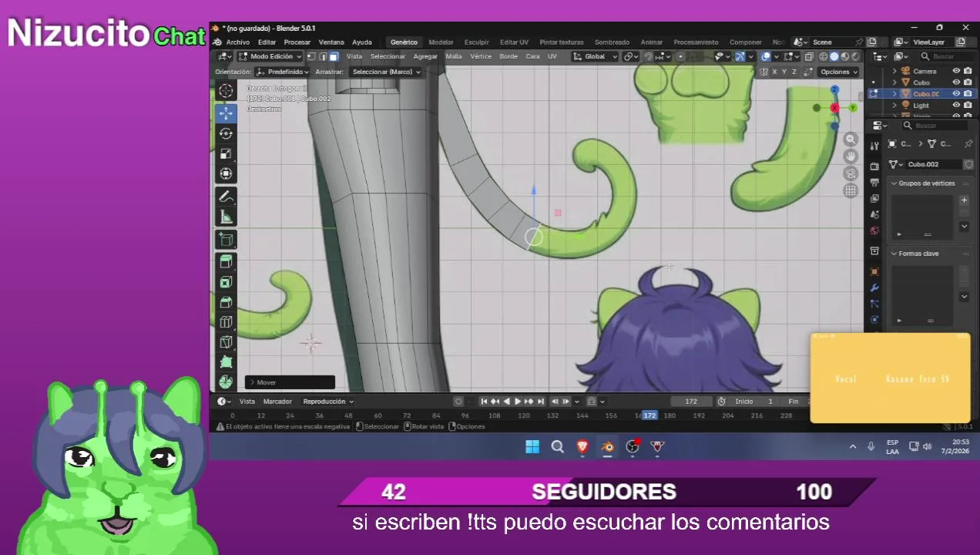980x555 pixels.
Task: Open the Ventana menu
Action: [x=331, y=42]
